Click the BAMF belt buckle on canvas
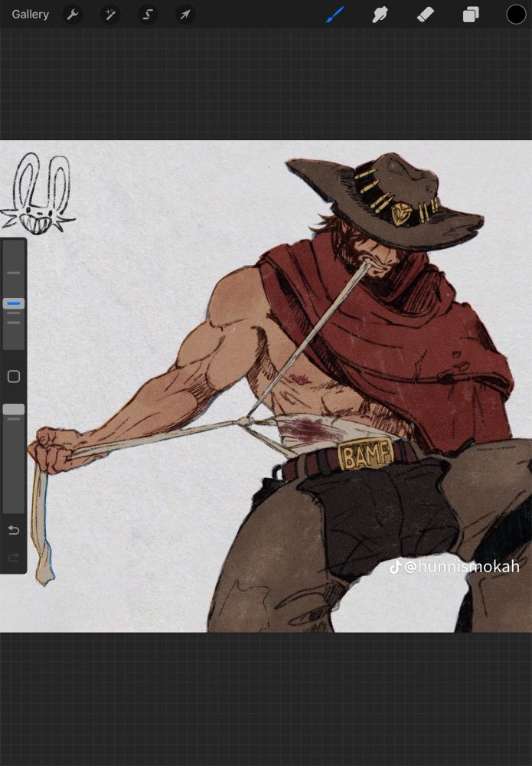This screenshot has height=766, width=532. pyautogui.click(x=365, y=454)
